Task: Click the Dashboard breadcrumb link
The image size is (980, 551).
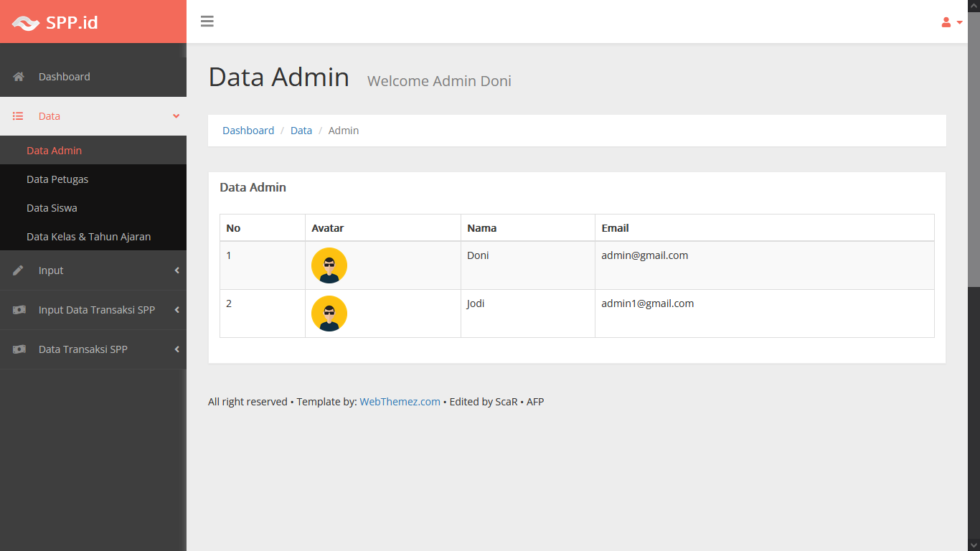Action: click(x=248, y=131)
